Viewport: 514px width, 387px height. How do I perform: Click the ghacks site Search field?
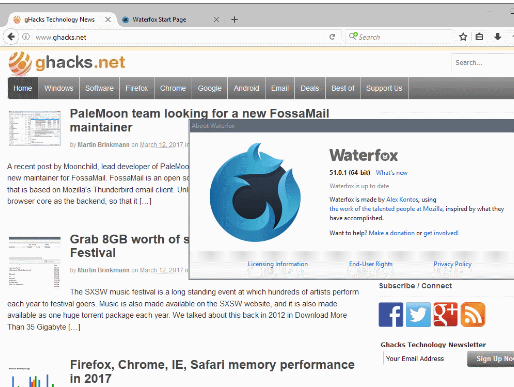coord(483,63)
